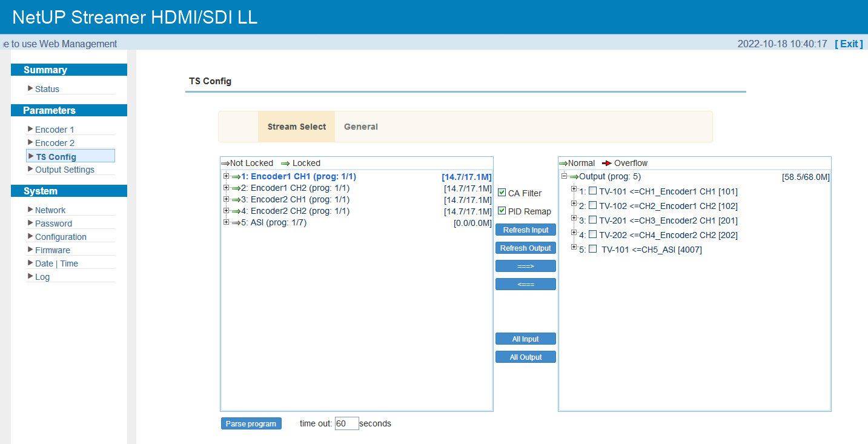868x444 pixels.
Task: Focus the time out seconds field
Action: [346, 423]
